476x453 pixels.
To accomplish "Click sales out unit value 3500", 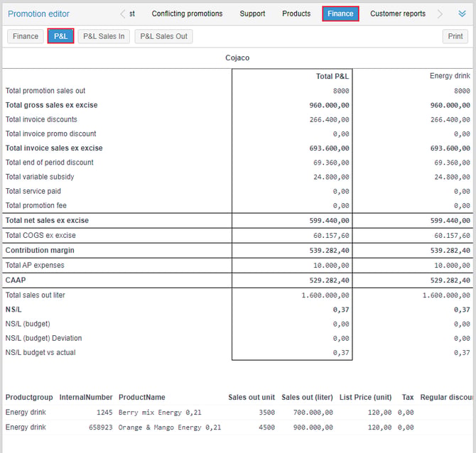I will pyautogui.click(x=266, y=413).
